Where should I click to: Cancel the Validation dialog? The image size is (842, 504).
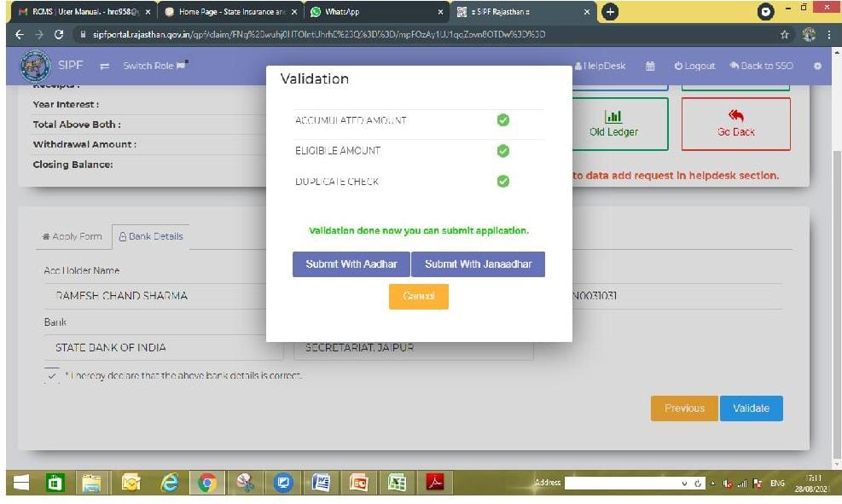418,296
